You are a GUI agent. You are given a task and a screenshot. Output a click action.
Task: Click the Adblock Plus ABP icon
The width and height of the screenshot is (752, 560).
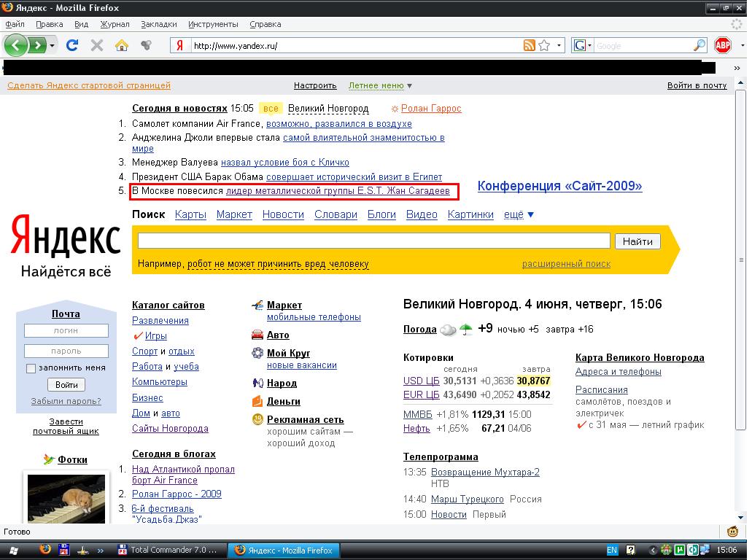(722, 45)
